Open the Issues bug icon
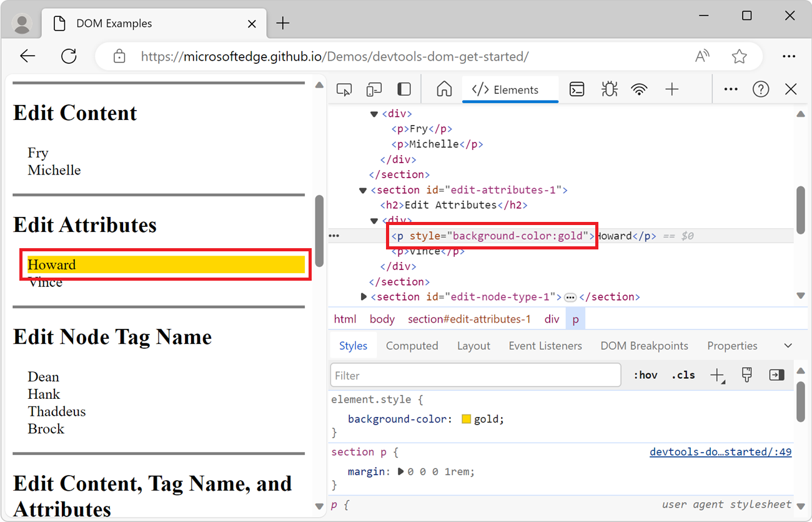The image size is (812, 522). (609, 89)
